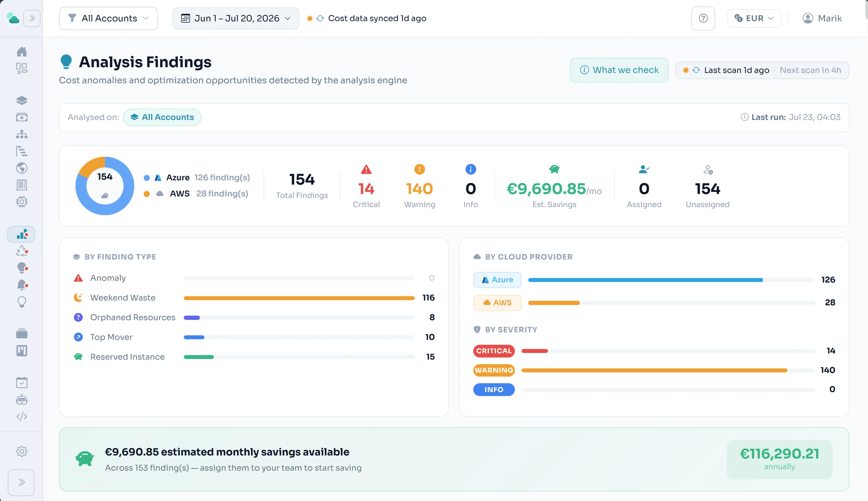Open the All Accounts filter dropdown

coord(108,18)
